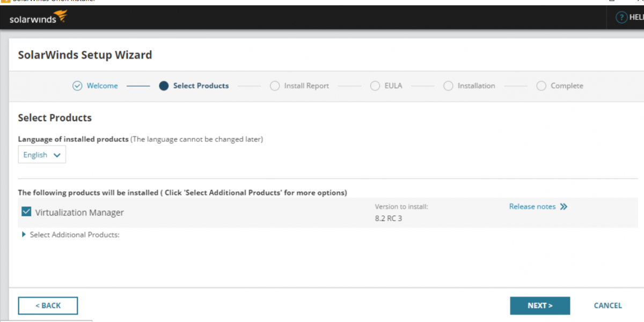644x322 pixels.
Task: Click the SolarWinds logo in header
Action: pyautogui.click(x=38, y=18)
